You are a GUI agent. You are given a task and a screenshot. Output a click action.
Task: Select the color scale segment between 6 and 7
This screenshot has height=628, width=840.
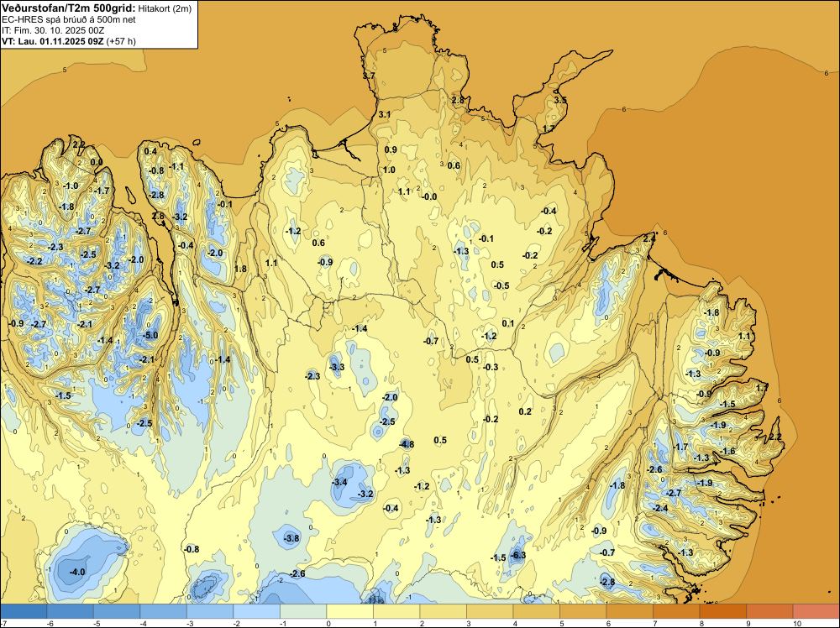[x=629, y=611]
